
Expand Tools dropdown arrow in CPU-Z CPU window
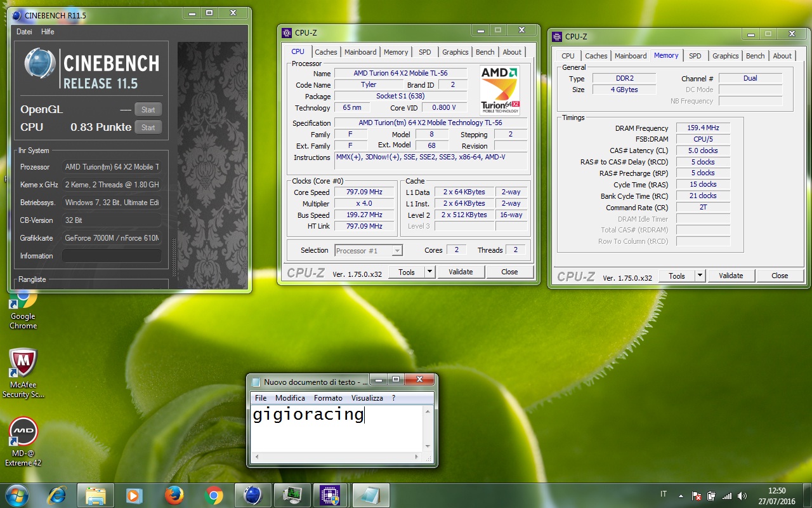coord(429,272)
